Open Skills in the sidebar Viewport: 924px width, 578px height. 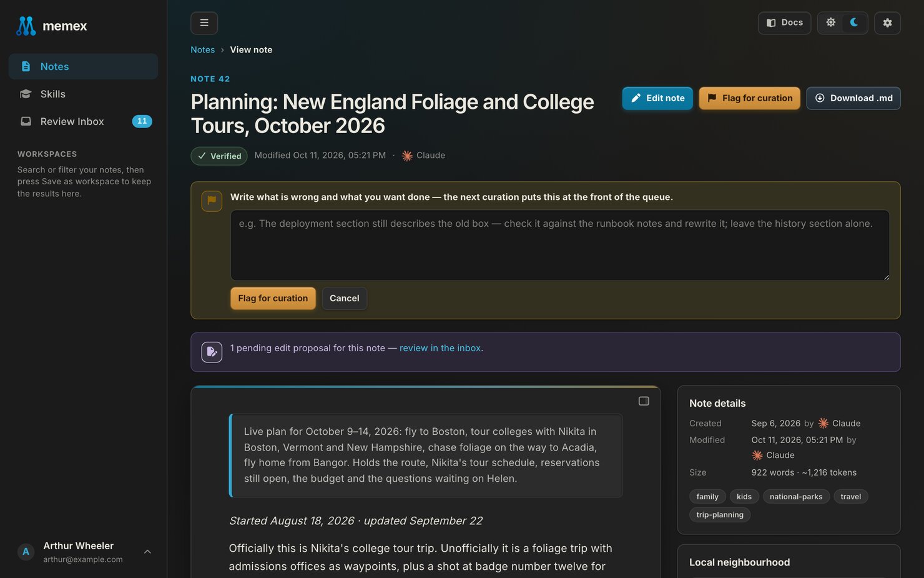coord(83,94)
